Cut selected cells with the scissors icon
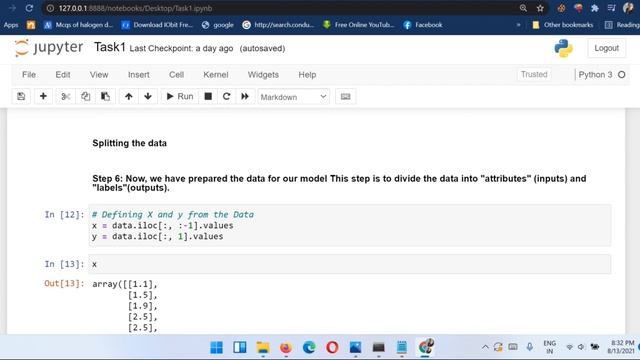 tap(65, 97)
